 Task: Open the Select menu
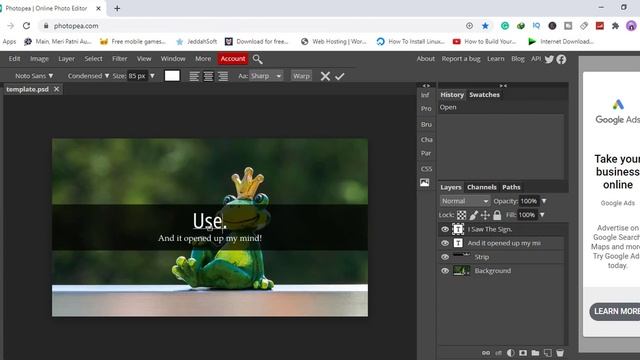coord(93,59)
